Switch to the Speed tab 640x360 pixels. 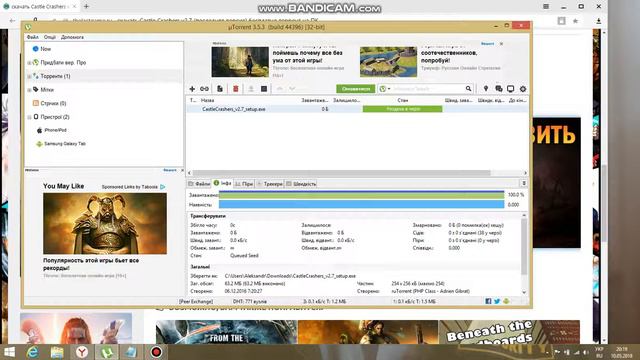[x=301, y=184]
